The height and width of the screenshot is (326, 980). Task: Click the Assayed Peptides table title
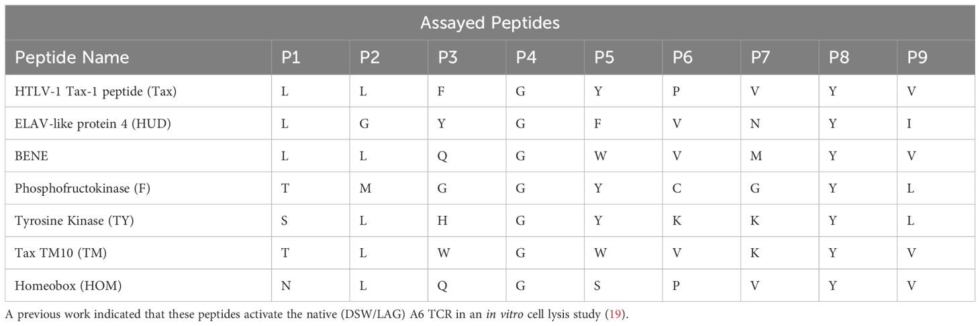(x=489, y=23)
